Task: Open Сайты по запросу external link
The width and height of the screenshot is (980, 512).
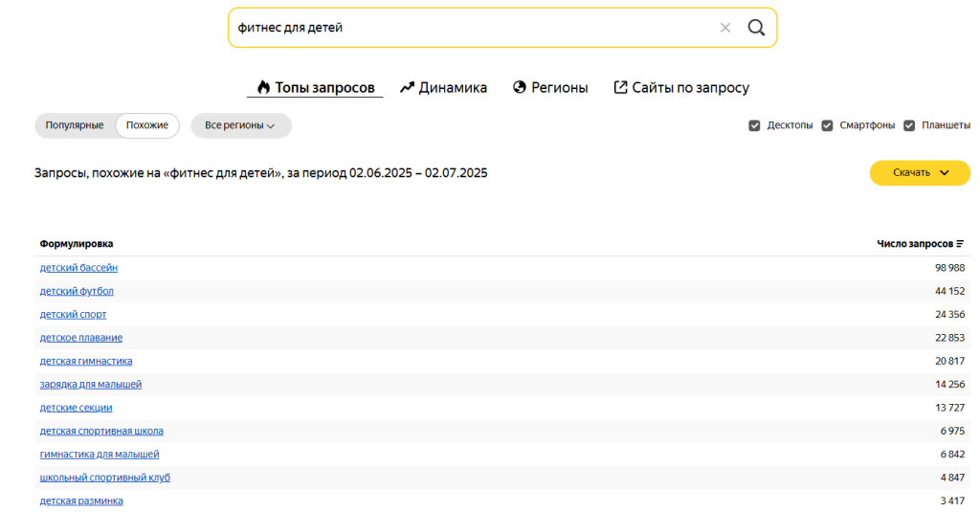Action: tap(681, 87)
